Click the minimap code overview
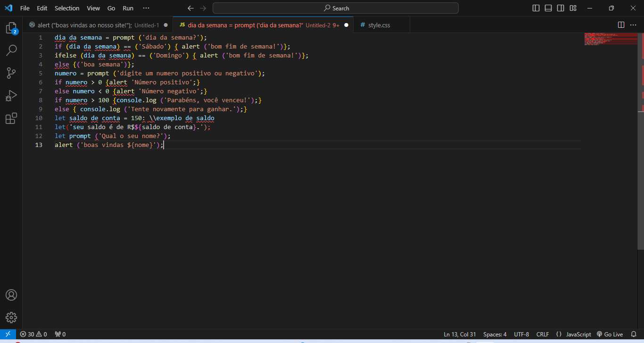This screenshot has width=644, height=343. (611, 39)
